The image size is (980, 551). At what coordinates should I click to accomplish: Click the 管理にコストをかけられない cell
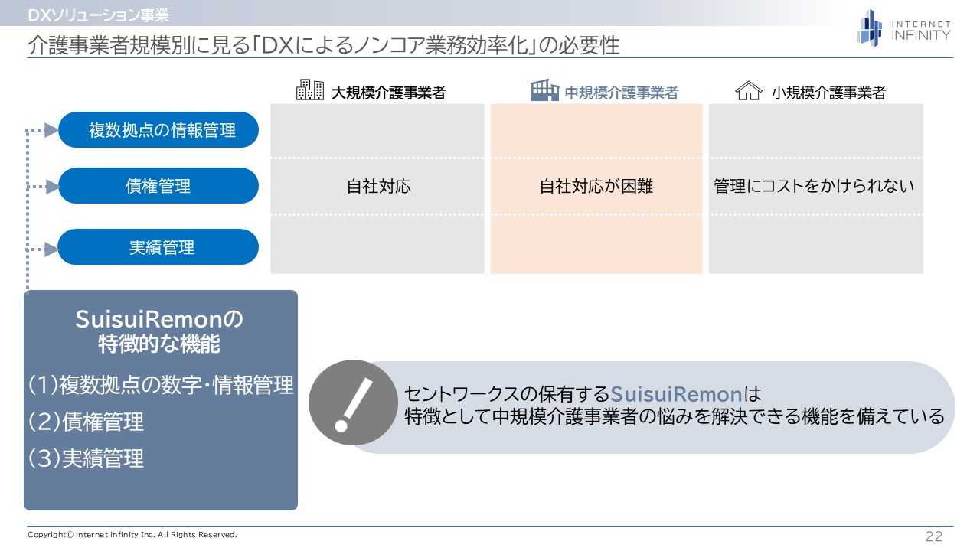[x=815, y=186]
